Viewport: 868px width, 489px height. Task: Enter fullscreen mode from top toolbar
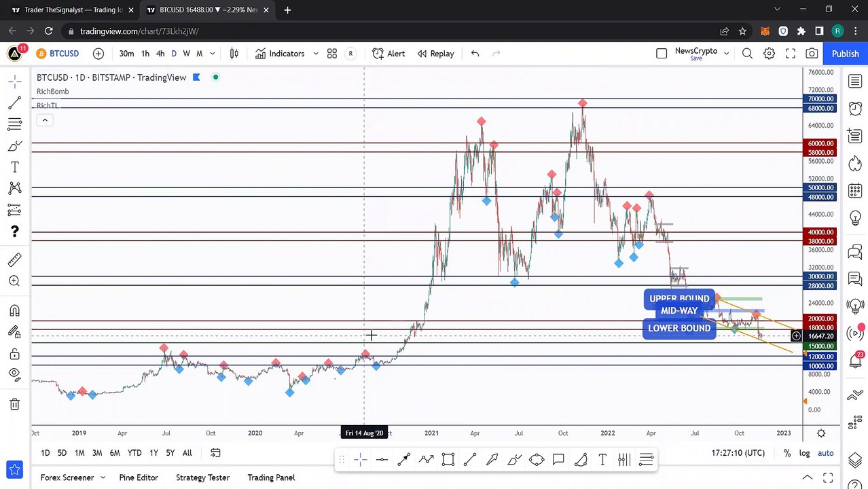(791, 54)
